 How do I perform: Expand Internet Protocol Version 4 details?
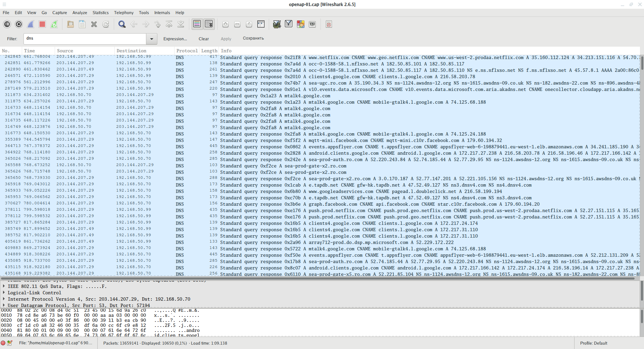click(x=4, y=299)
